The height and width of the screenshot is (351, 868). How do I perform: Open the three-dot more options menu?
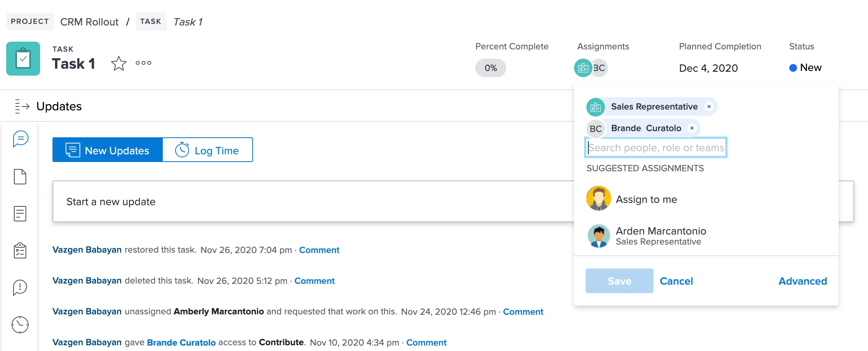(x=144, y=63)
